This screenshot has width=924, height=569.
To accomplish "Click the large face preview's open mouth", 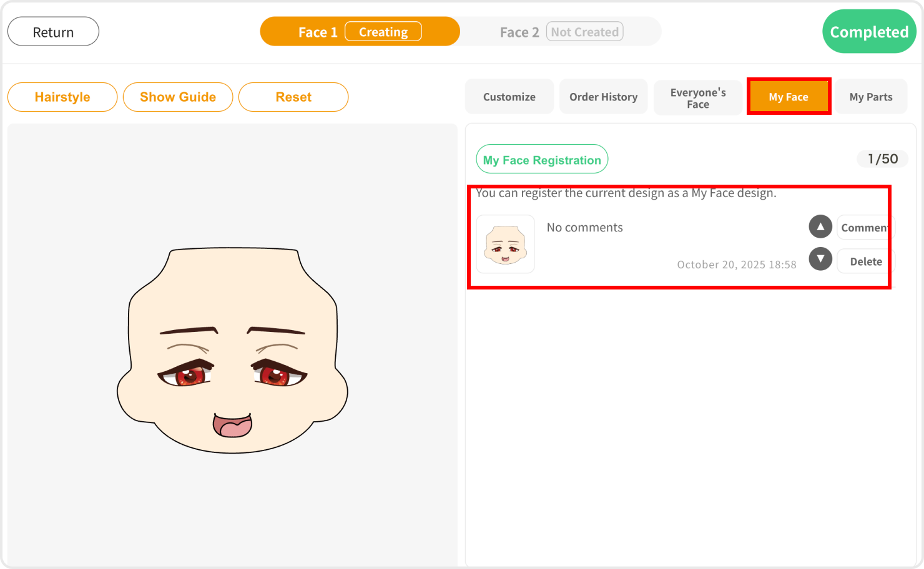I will click(x=232, y=426).
